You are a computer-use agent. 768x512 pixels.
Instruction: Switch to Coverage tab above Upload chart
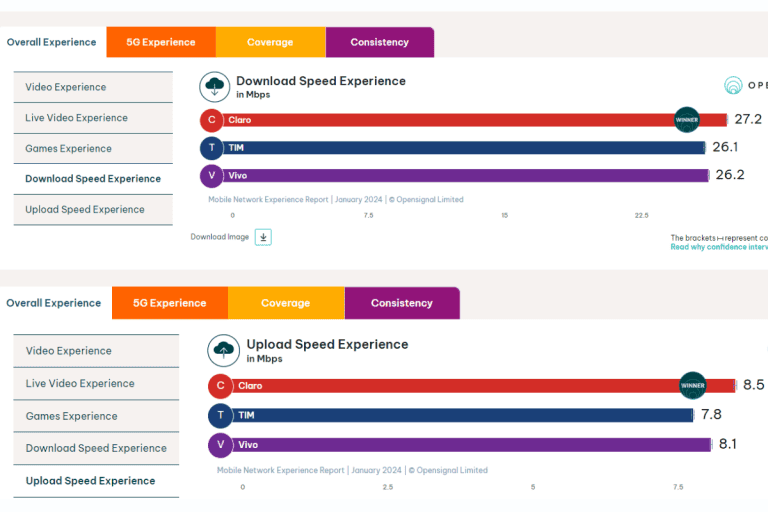coord(286,303)
